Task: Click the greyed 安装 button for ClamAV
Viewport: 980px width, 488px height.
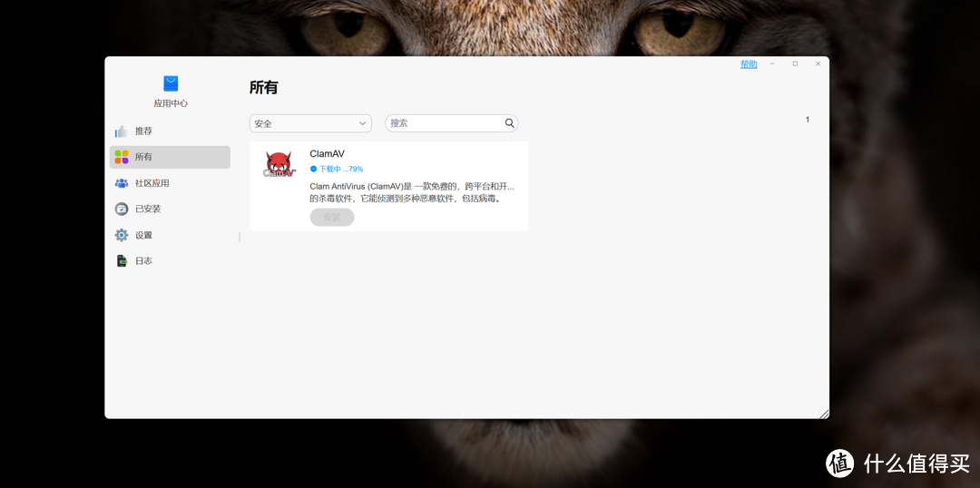Action: pos(332,218)
